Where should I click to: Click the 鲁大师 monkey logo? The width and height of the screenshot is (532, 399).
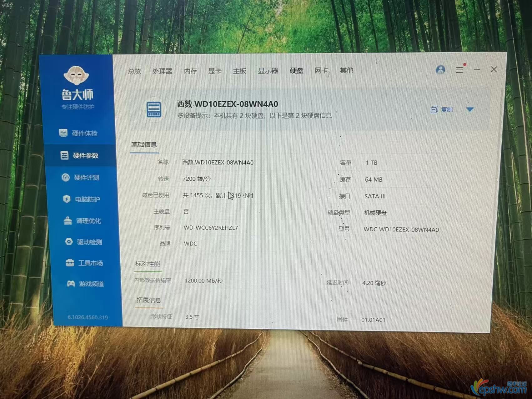[x=77, y=76]
